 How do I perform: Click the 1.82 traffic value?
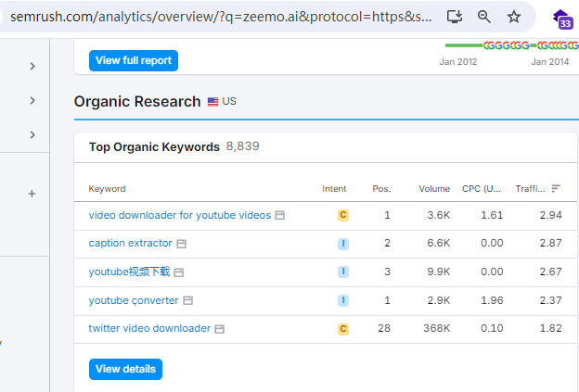click(551, 328)
